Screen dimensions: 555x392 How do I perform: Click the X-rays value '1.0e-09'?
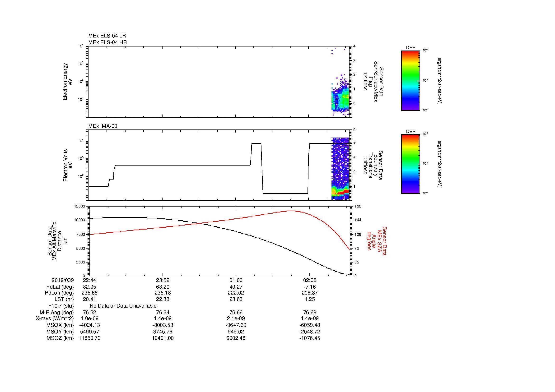click(89, 318)
